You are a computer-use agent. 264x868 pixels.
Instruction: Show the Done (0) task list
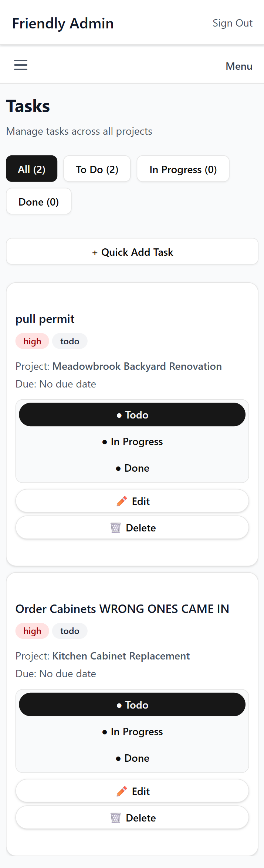[x=38, y=201]
